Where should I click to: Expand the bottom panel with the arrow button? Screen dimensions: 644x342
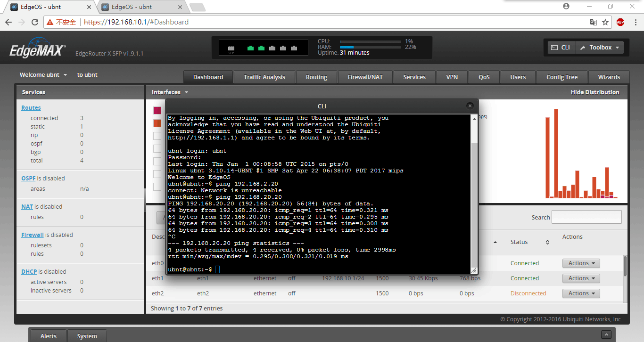[606, 335]
